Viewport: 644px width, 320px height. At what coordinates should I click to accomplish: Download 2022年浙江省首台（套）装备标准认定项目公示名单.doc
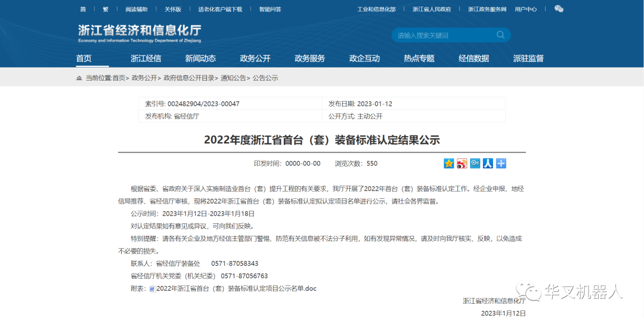pyautogui.click(x=236, y=288)
